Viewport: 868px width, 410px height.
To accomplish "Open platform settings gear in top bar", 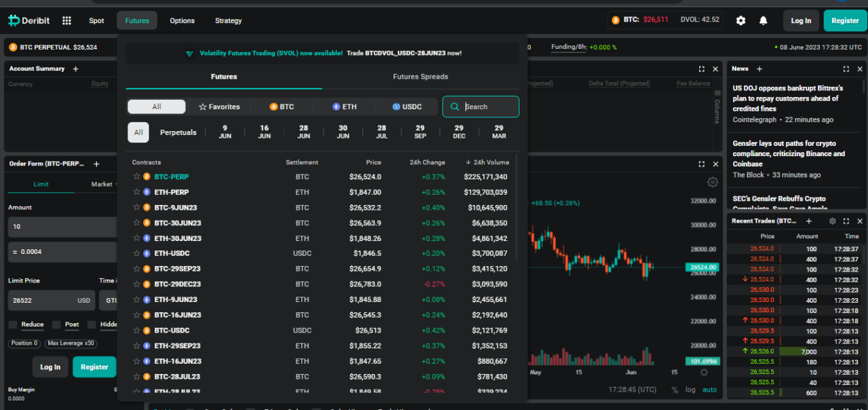I will (x=741, y=20).
